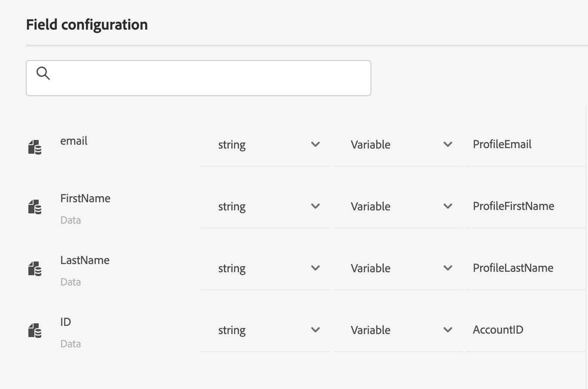Screen dimensions: 588x389
Task: Click the email field data icon
Action: coord(35,147)
